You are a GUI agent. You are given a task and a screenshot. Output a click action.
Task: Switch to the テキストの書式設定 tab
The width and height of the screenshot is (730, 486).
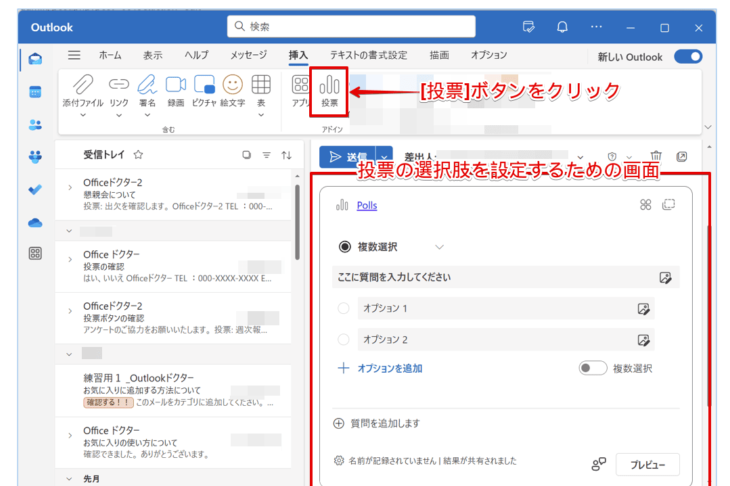368,56
